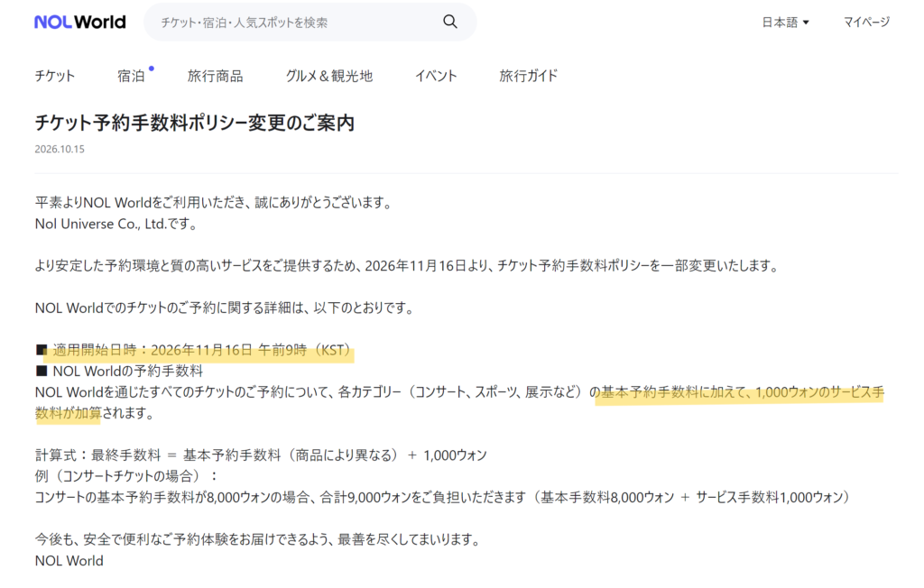Click the heading NOL Worldの予約手数料
Image resolution: width=924 pixels, height=588 pixels.
click(x=119, y=372)
